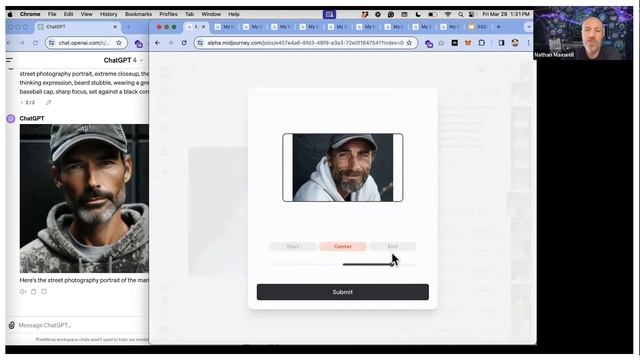Bookmark the ChatGPT page with the star
This screenshot has height=360, width=640.
pos(119,43)
